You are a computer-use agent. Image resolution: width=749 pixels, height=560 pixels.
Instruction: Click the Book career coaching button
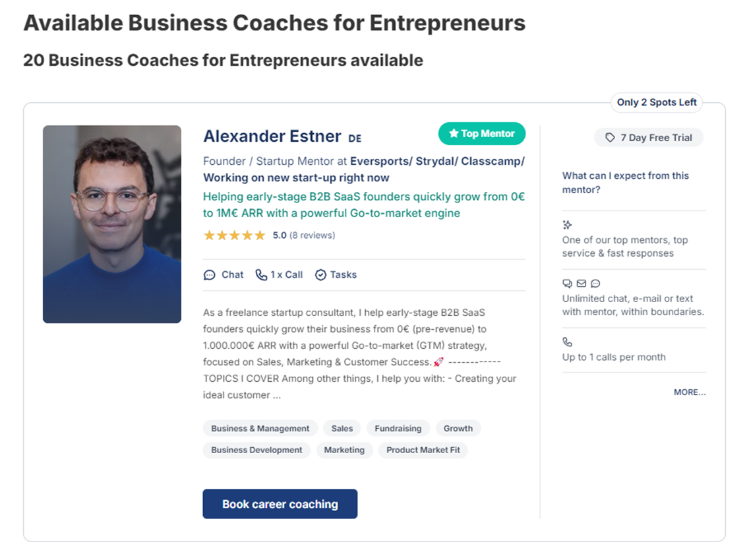pos(280,504)
